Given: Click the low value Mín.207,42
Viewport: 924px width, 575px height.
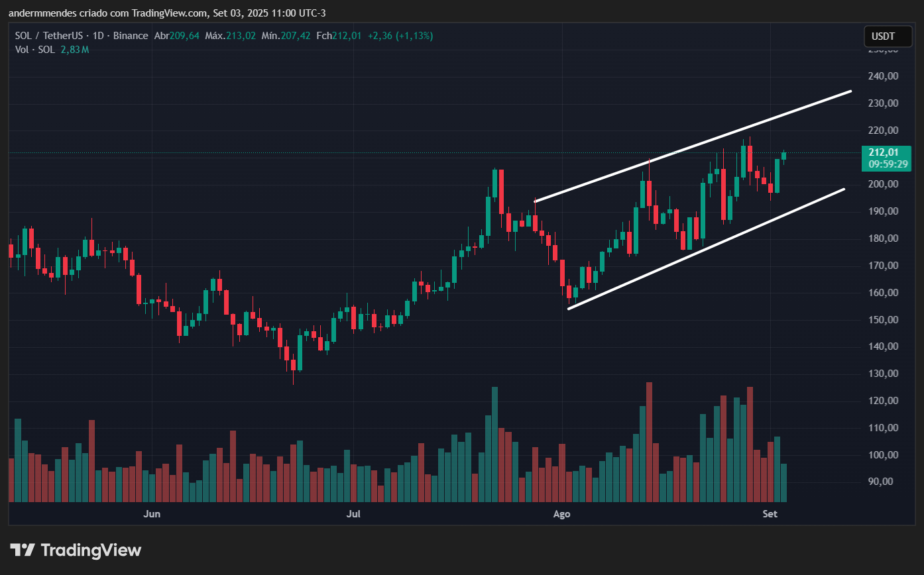Looking at the screenshot, I should [286, 36].
